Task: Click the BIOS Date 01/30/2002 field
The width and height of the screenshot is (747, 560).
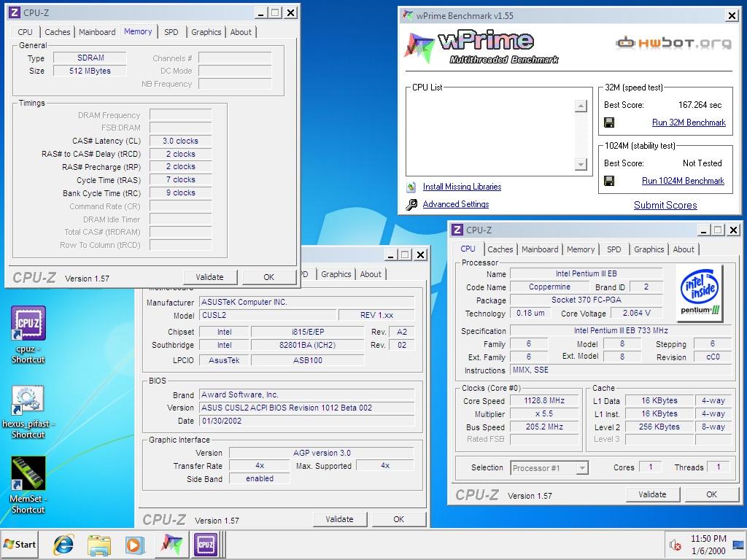Action: click(307, 421)
